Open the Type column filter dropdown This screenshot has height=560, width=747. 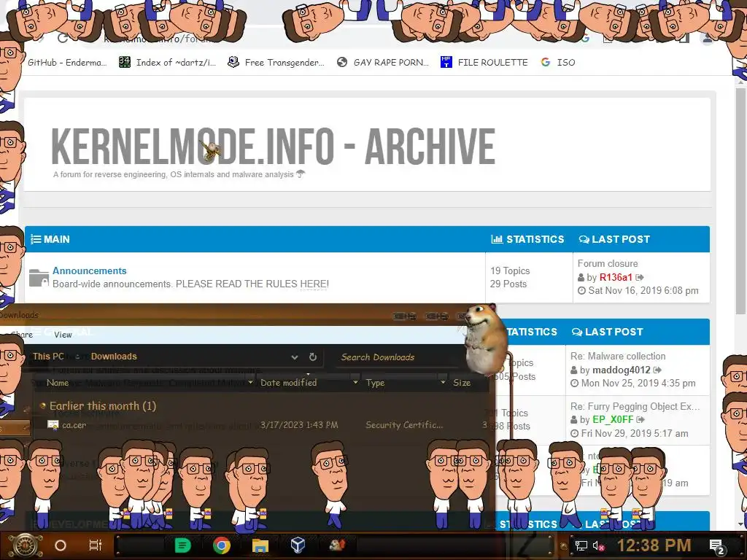click(443, 382)
